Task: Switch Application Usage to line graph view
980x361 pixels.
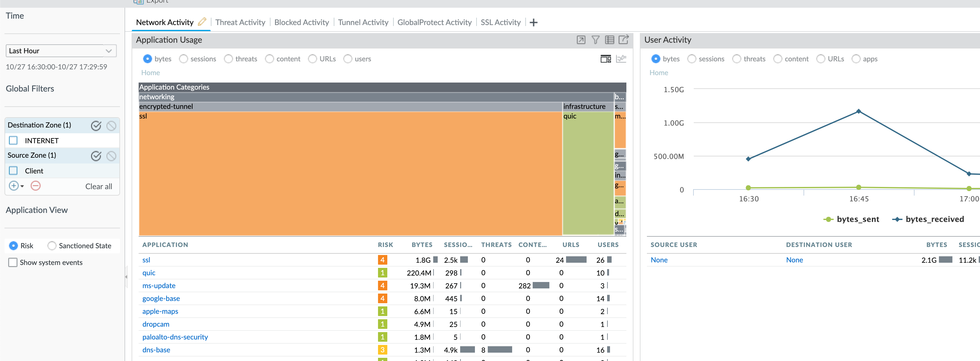Action: point(621,59)
